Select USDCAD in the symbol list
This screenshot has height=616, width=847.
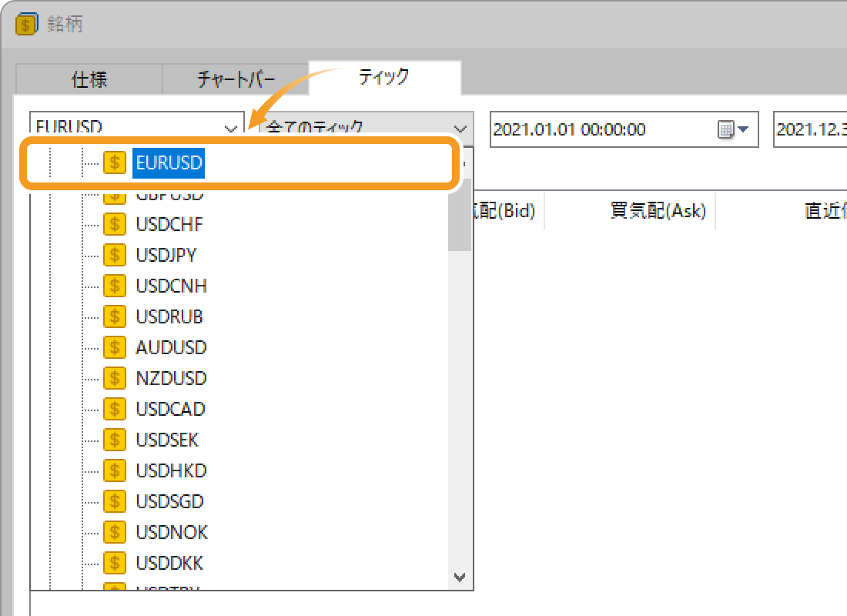click(x=170, y=409)
